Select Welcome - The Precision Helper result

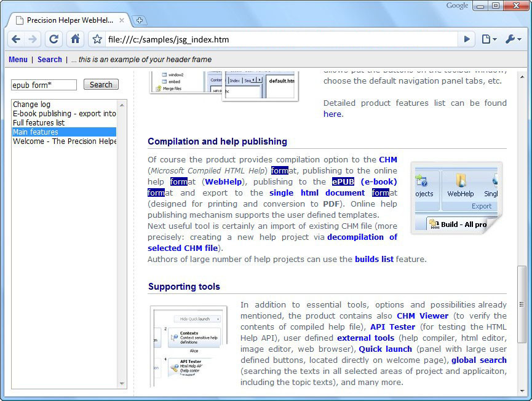(65, 141)
